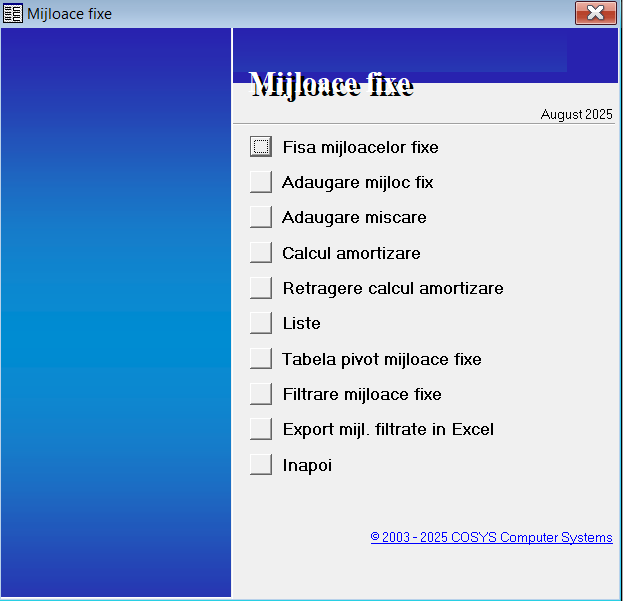This screenshot has height=601, width=623.
Task: Click the August 2025 date label
Action: tap(576, 115)
